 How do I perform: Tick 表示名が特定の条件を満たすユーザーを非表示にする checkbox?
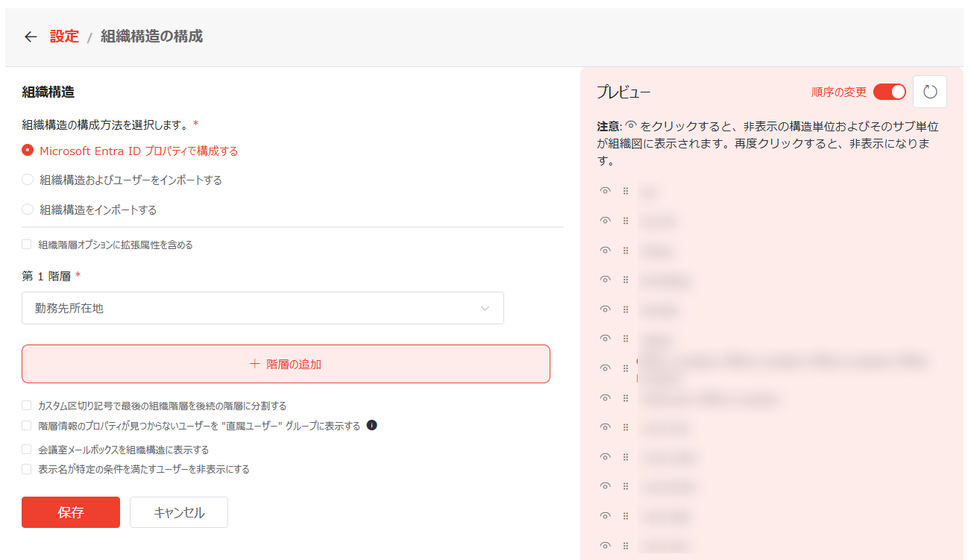(x=27, y=470)
